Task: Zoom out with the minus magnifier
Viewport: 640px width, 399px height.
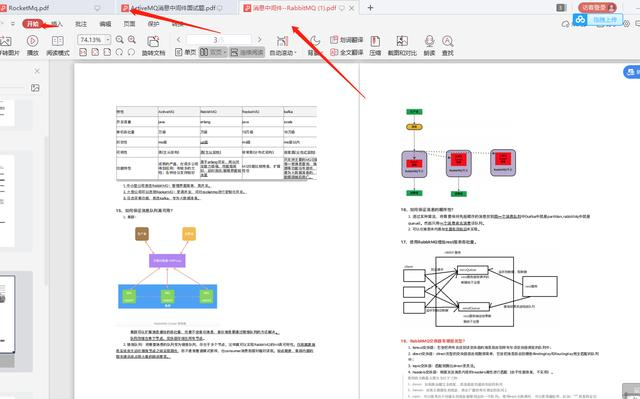Action: pos(120,40)
